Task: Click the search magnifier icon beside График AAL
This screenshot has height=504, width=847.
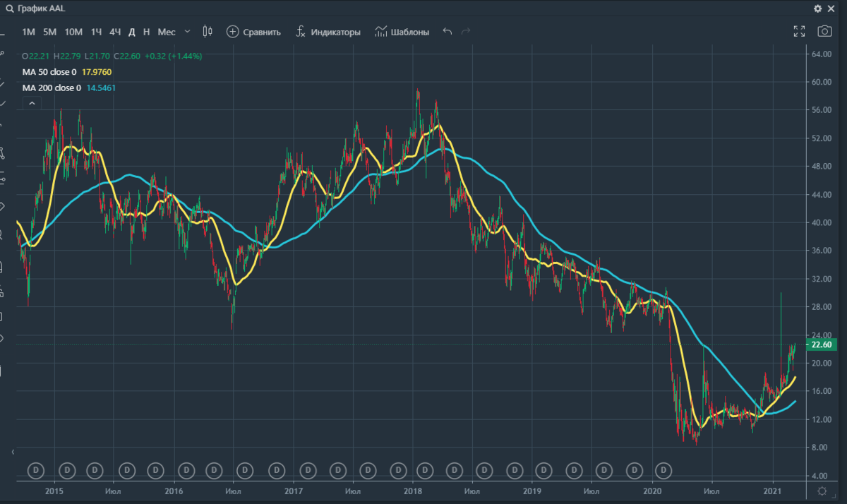Action: click(10, 8)
